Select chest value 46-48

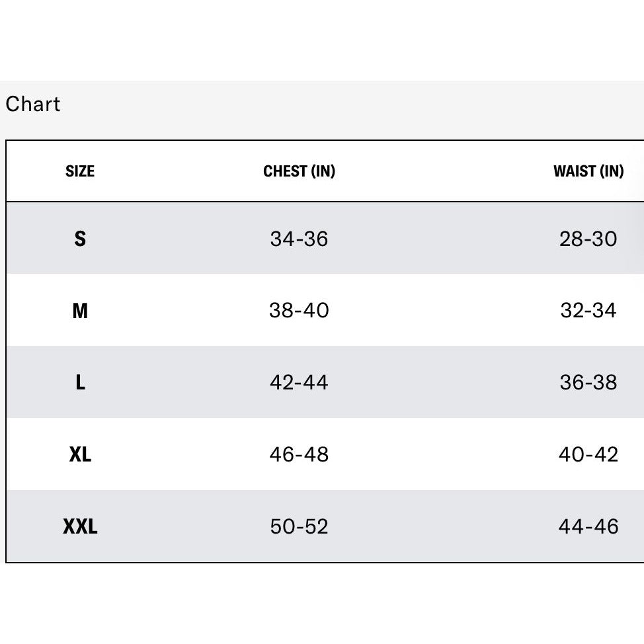click(299, 455)
